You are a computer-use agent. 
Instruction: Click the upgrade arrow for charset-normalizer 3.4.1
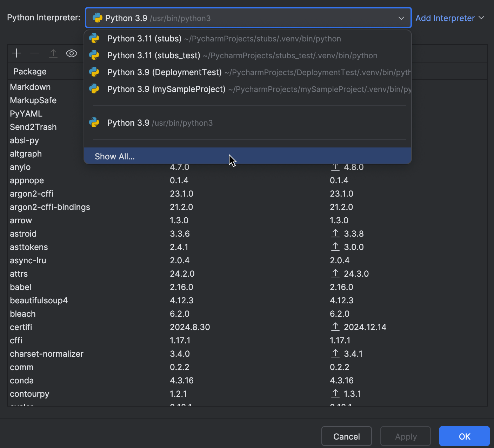(x=335, y=354)
